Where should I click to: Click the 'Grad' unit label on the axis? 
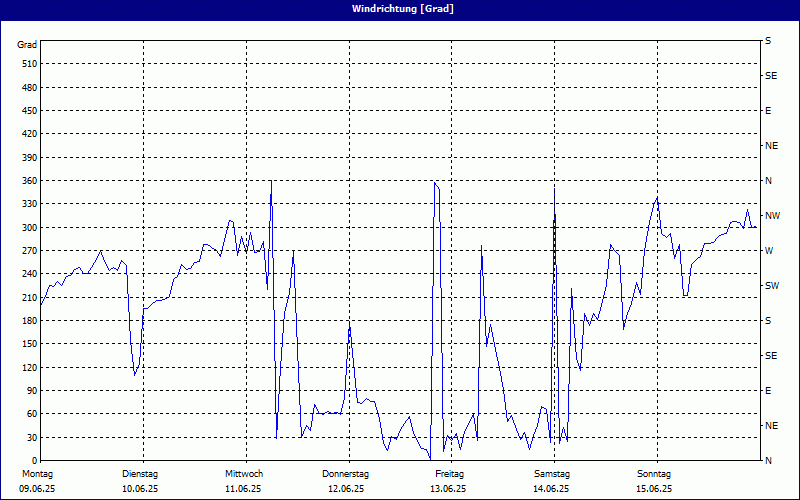pos(27,45)
